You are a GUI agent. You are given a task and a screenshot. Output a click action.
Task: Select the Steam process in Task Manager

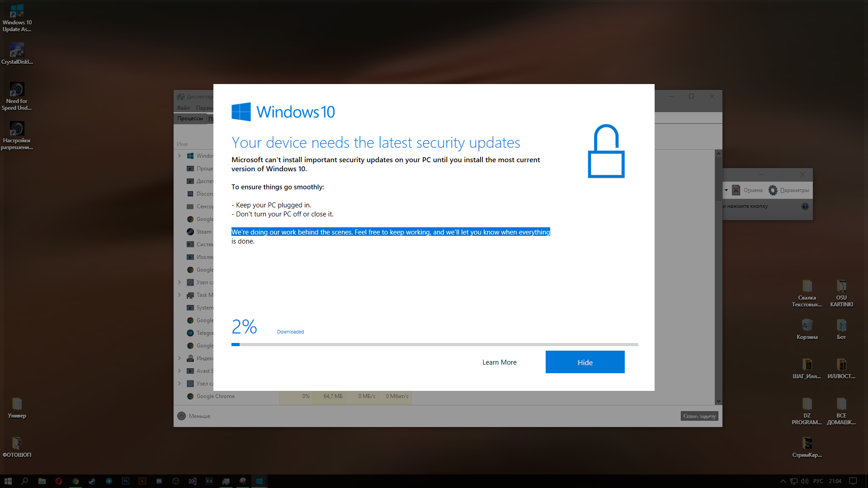click(x=199, y=232)
